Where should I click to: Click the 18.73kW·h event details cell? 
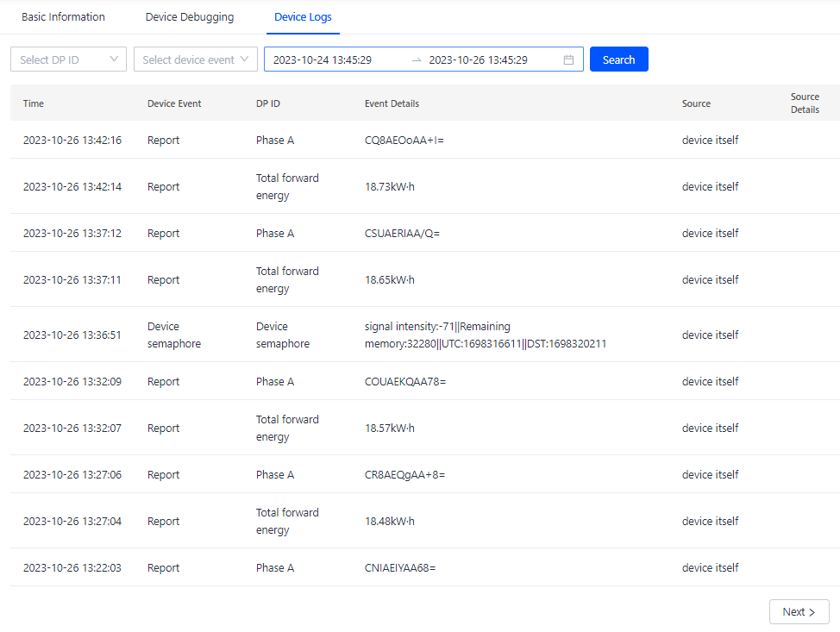pos(390,186)
